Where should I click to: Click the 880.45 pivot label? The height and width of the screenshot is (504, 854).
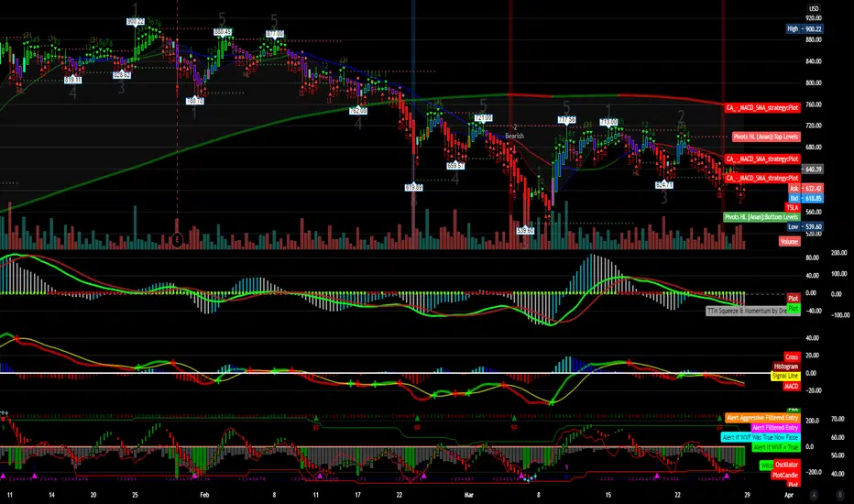[223, 32]
